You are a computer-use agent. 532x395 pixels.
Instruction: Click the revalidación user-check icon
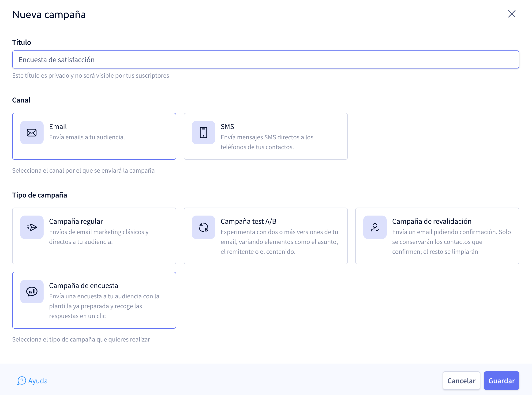375,227
